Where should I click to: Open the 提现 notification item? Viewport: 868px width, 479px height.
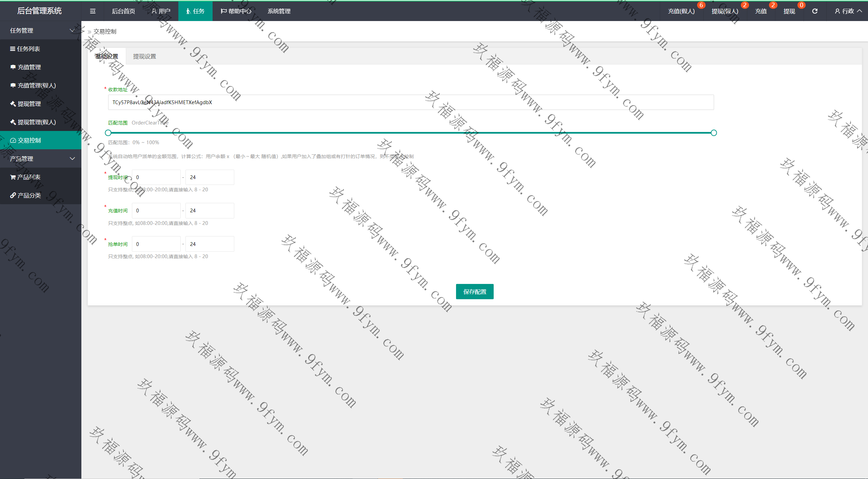coord(789,11)
